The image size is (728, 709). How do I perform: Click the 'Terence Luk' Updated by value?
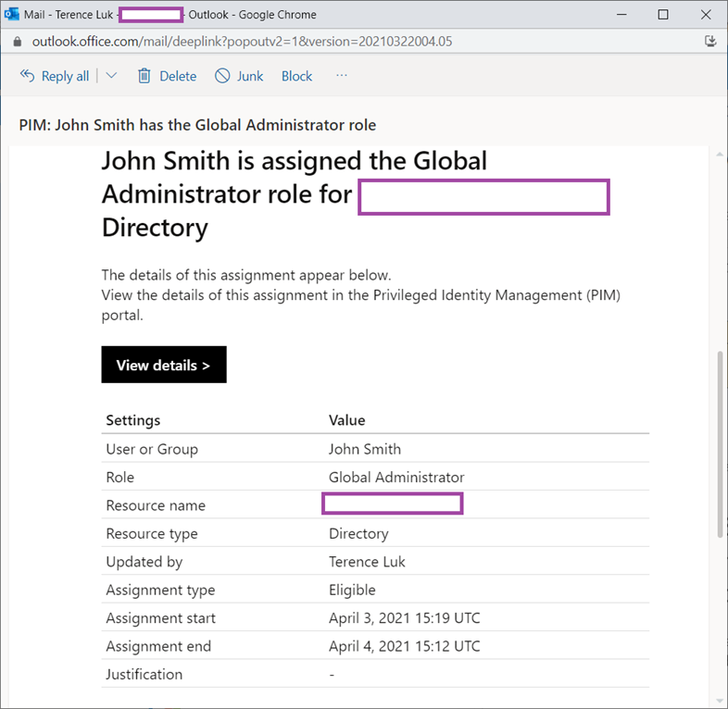pyautogui.click(x=368, y=562)
